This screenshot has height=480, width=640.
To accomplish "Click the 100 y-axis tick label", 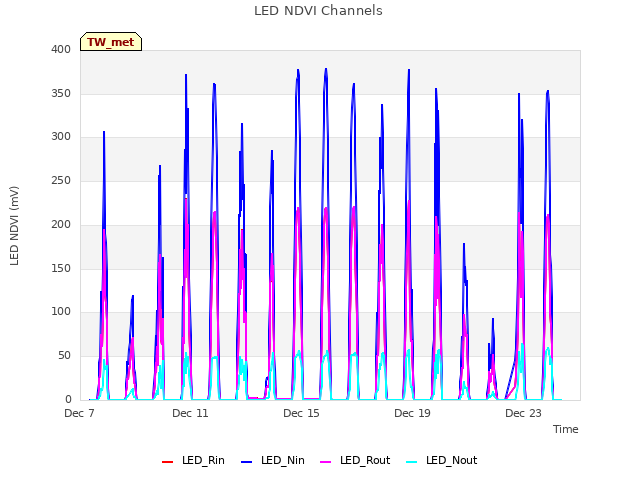I will click(x=61, y=312).
